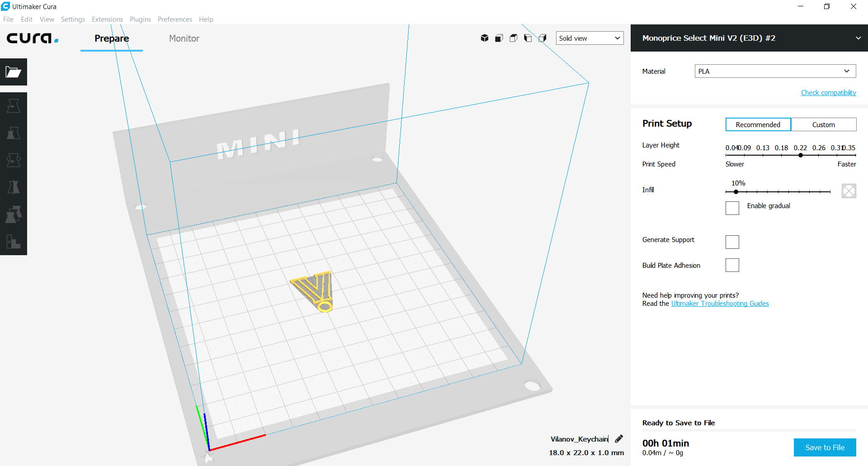Screen dimensions: 868x466
Task: Click the 0.18 layer height value
Action: coord(781,148)
